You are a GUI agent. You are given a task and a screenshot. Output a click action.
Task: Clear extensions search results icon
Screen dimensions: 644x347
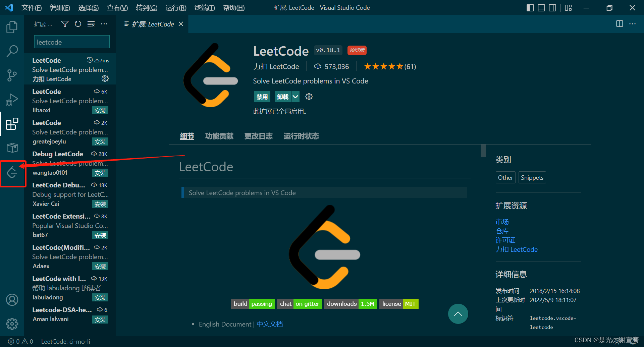[x=91, y=24]
